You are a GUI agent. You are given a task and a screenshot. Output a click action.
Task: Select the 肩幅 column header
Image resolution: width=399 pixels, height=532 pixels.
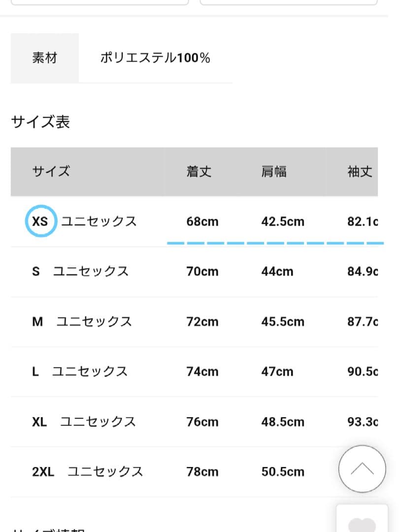274,171
